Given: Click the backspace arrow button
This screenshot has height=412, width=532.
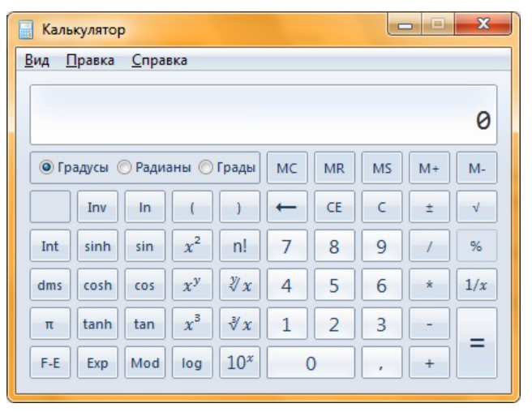Looking at the screenshot, I should pyautogui.click(x=287, y=208).
